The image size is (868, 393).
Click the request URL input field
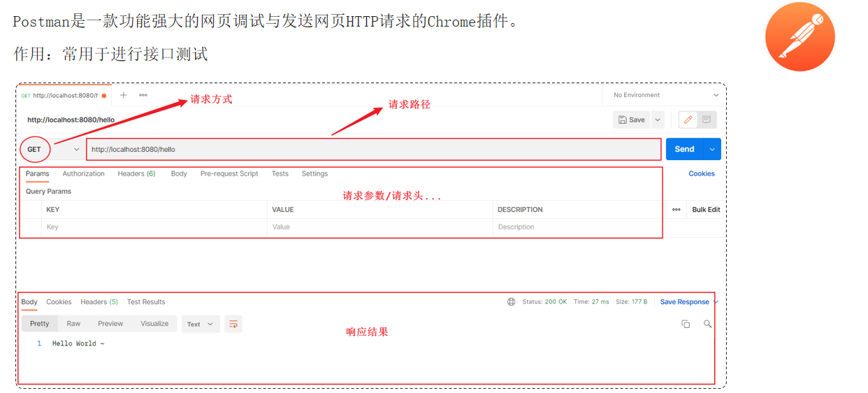coord(373,149)
